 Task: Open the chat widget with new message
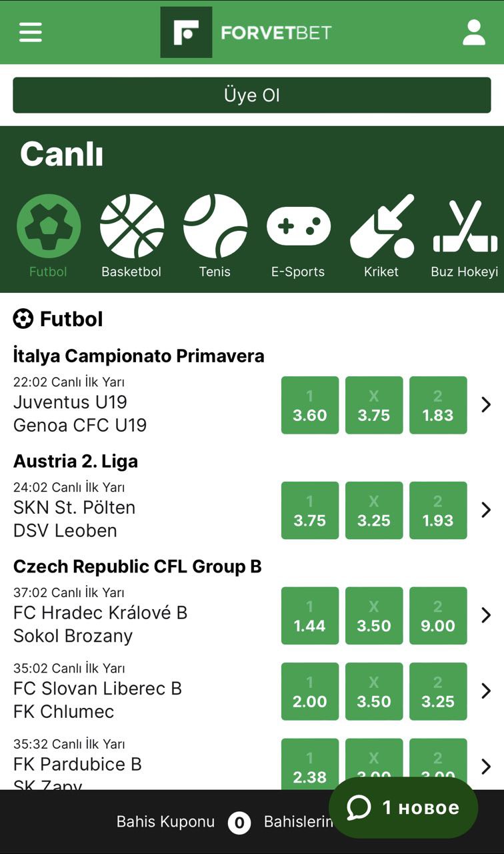click(403, 808)
